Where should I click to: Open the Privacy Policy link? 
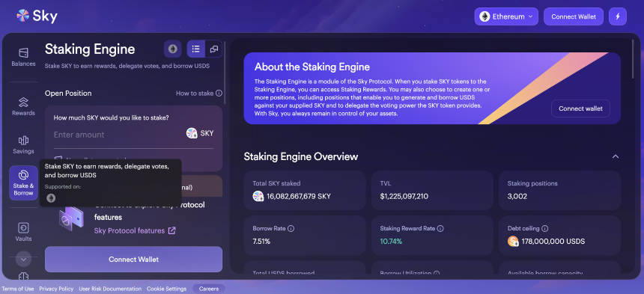point(56,289)
